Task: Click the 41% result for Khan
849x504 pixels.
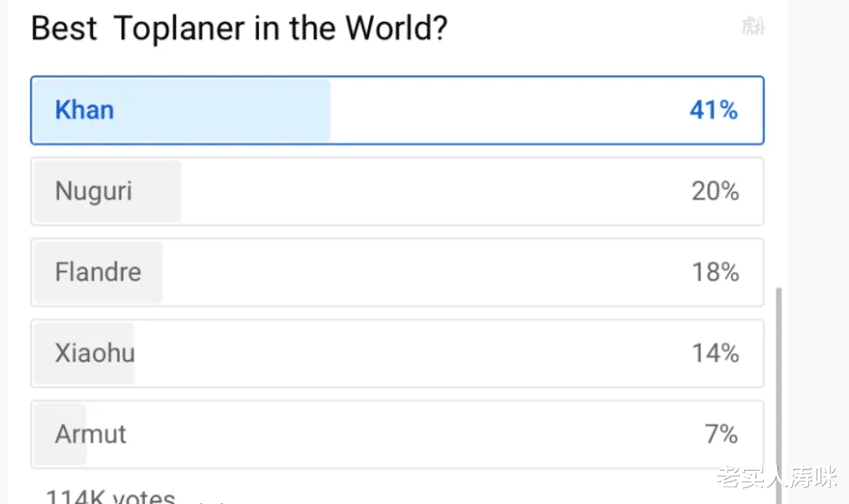Action: (714, 111)
